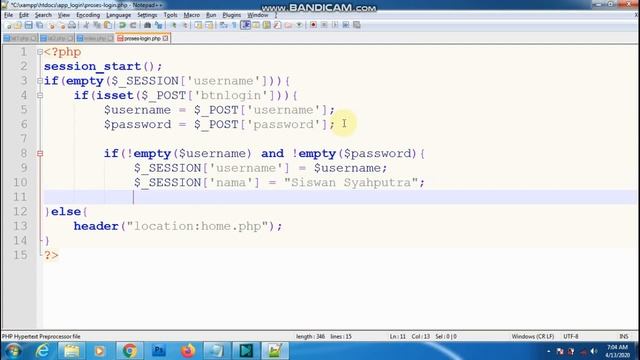Collapse the if(isset fold on line 4
640x360 pixels.
coord(40,96)
